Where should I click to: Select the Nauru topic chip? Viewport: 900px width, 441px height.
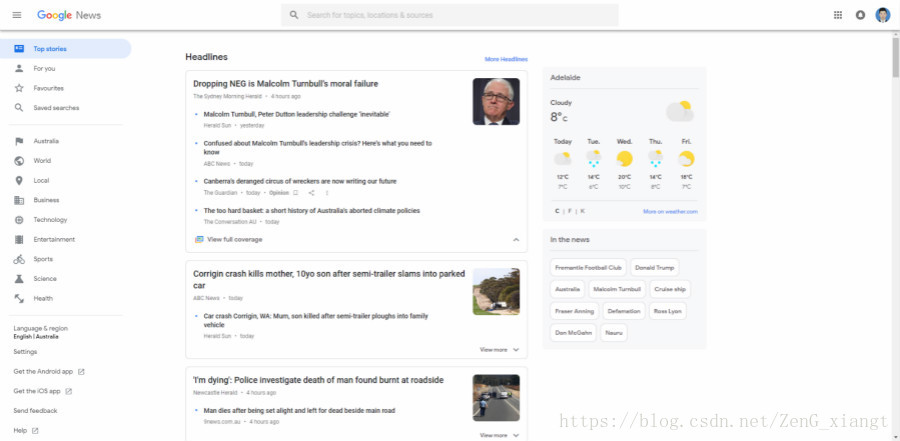pos(614,332)
